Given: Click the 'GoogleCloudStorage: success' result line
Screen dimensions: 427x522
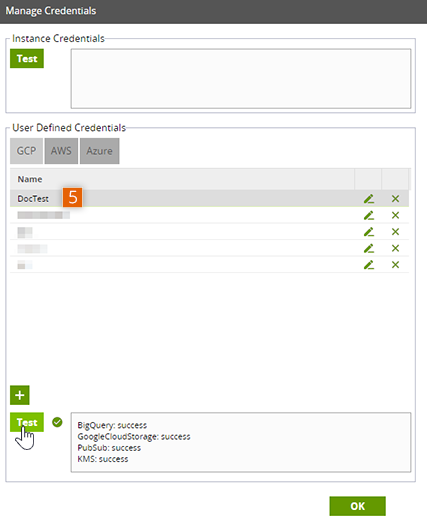Looking at the screenshot, I should click(x=134, y=437).
